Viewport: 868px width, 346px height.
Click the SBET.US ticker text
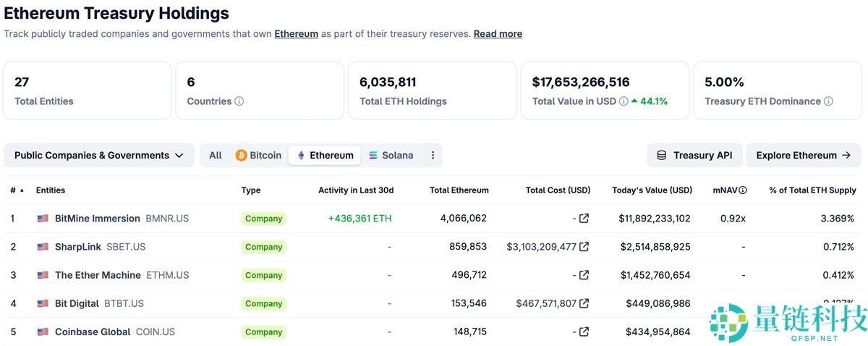126,247
